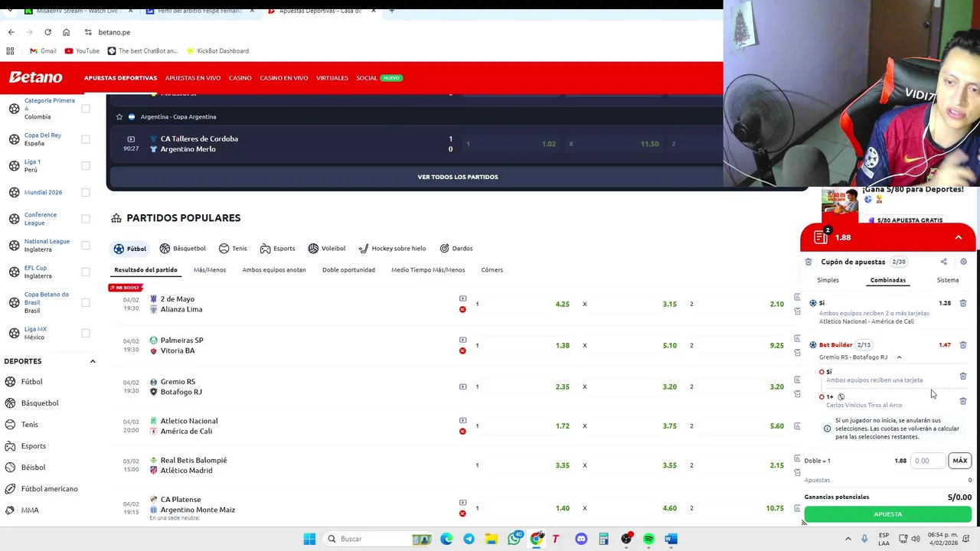Open Spotify from the taskbar

[648, 539]
